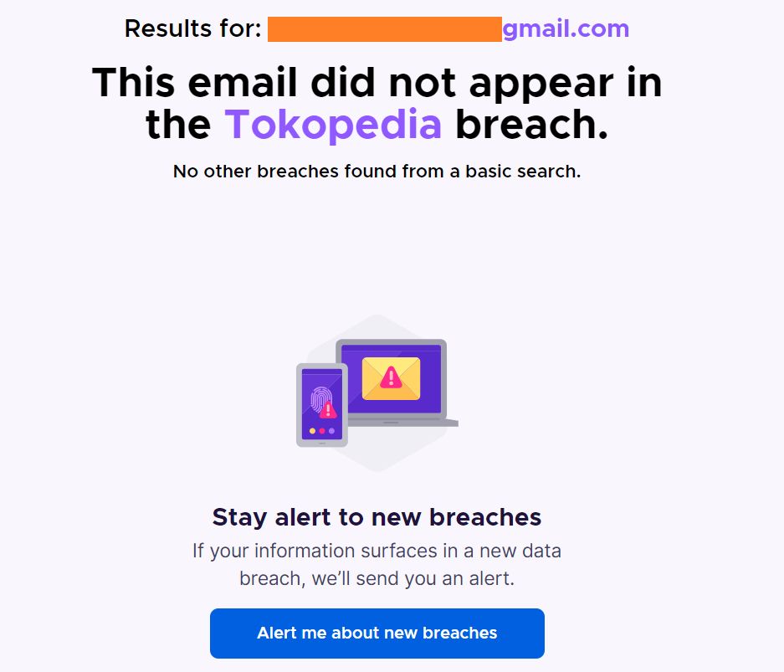
Task: Click the pink dot on the phone screen
Action: click(322, 431)
